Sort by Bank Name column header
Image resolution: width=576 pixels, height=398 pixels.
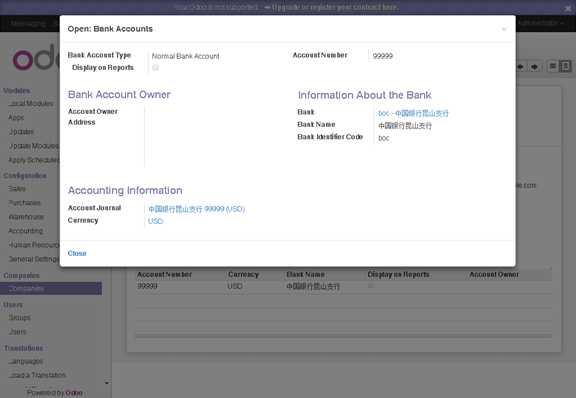click(305, 275)
